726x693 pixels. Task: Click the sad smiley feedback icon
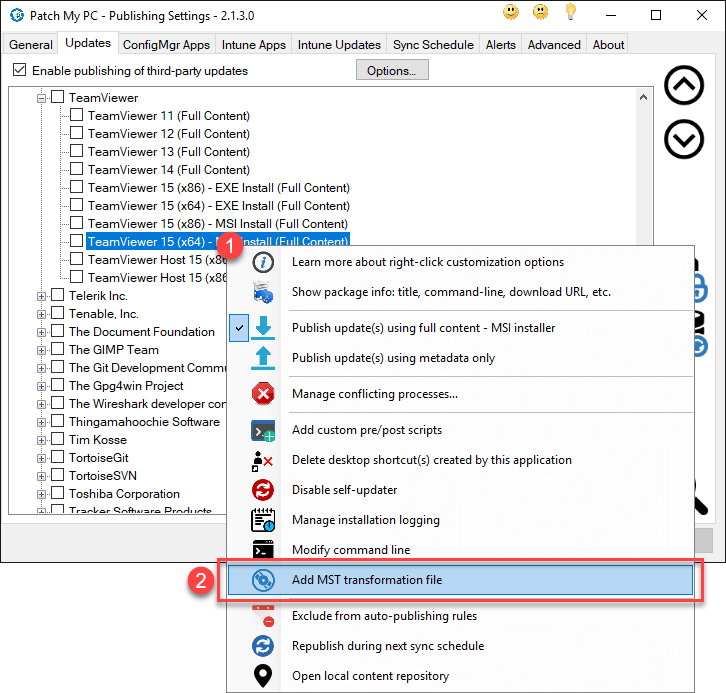(540, 12)
